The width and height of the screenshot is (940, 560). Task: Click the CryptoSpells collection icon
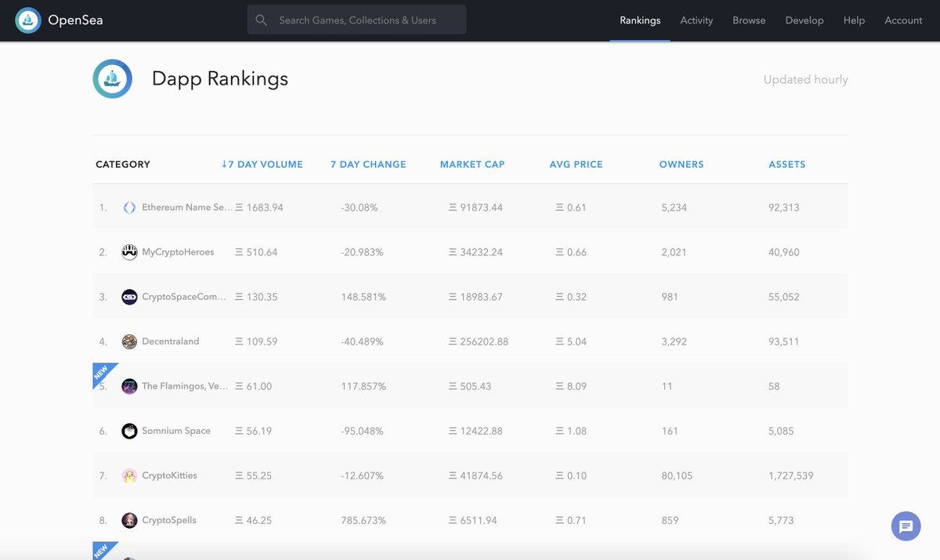tap(129, 520)
